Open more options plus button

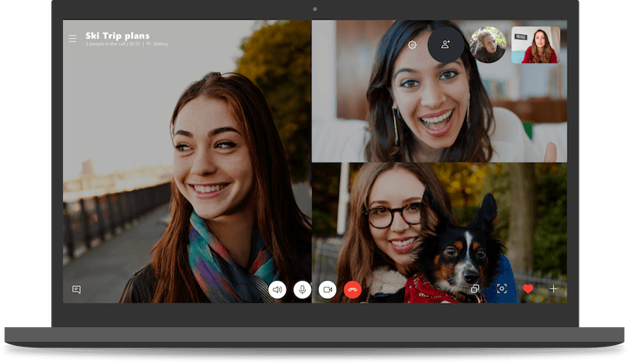(x=554, y=289)
